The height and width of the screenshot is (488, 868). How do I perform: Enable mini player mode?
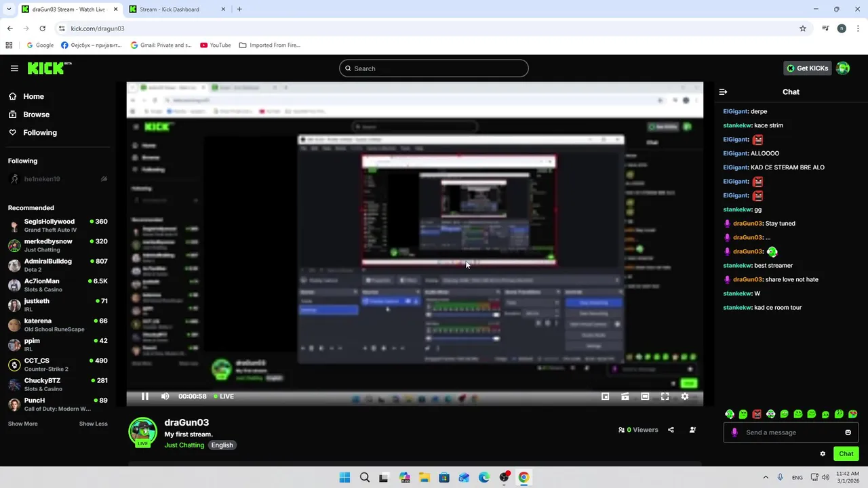point(606,396)
